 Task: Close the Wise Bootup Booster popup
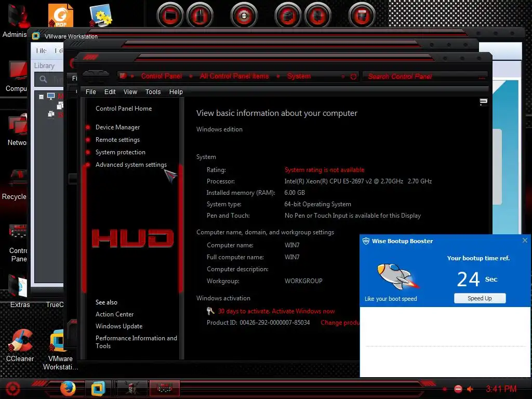click(x=525, y=240)
